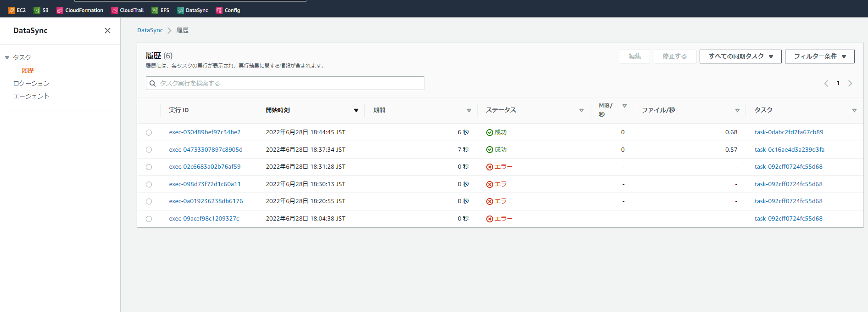
Task: Select radio button for exec-098d73f72d1c60a11
Action: pyautogui.click(x=149, y=184)
